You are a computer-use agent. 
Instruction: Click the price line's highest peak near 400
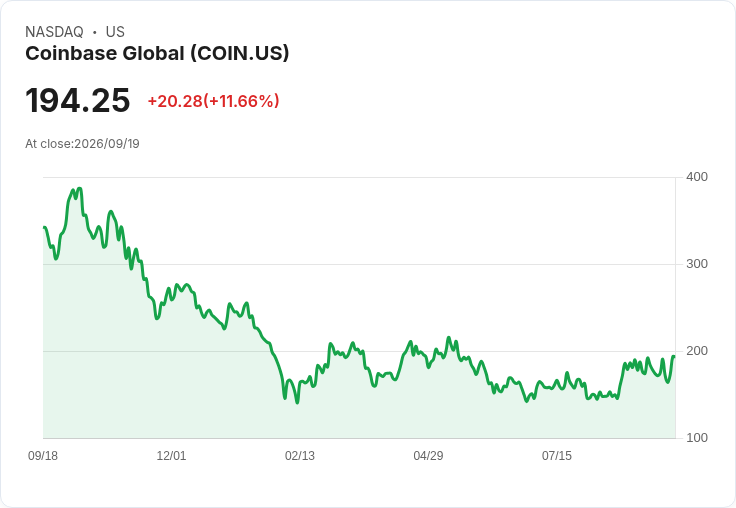tap(79, 189)
